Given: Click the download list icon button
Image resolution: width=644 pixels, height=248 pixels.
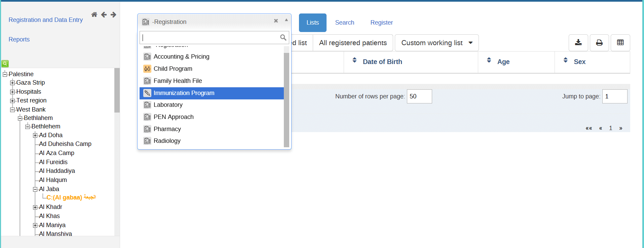Looking at the screenshot, I should [x=578, y=43].
